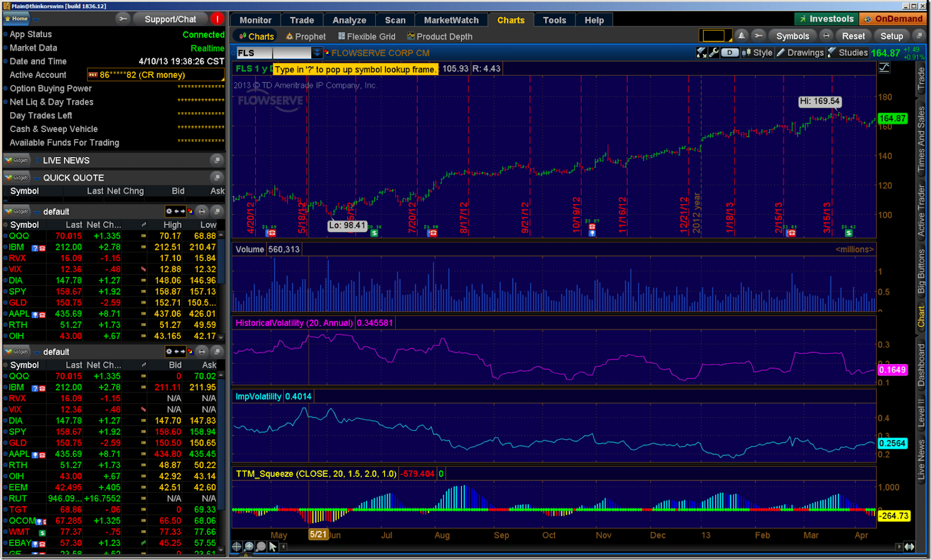Open chart settings wrench icon

713,52
